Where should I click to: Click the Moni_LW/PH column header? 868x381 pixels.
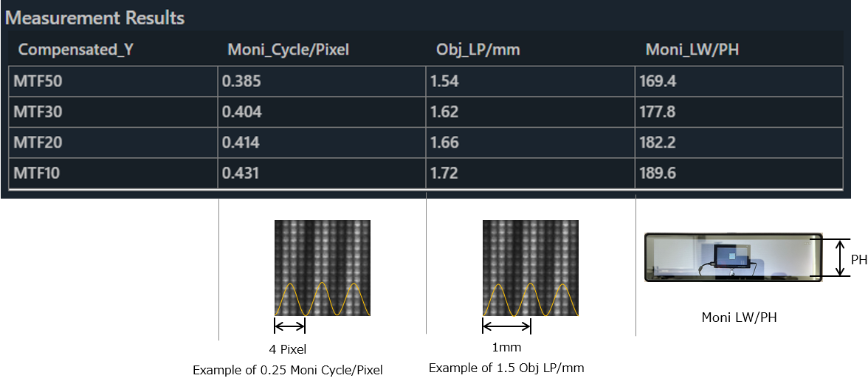click(x=692, y=50)
